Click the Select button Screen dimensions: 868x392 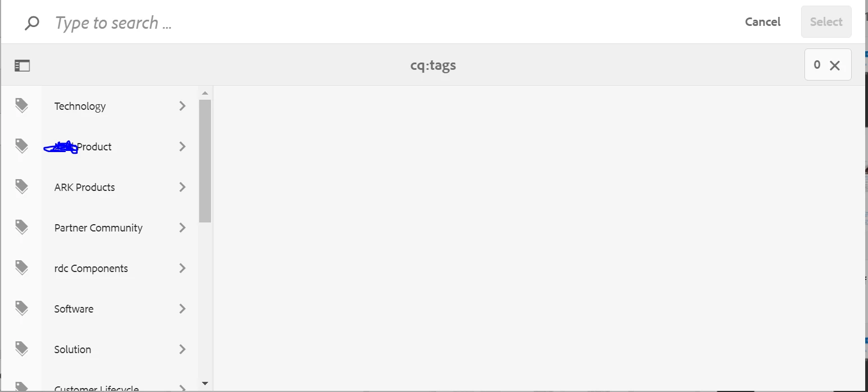[x=826, y=22]
